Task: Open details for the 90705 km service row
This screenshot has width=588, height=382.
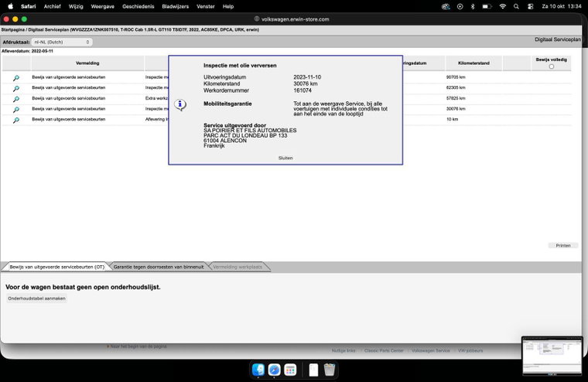Action: coord(16,78)
